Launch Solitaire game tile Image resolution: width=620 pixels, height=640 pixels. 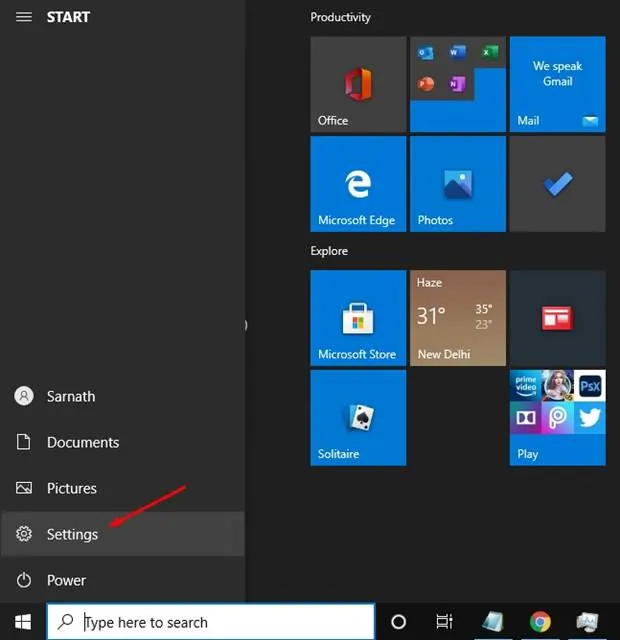point(358,417)
